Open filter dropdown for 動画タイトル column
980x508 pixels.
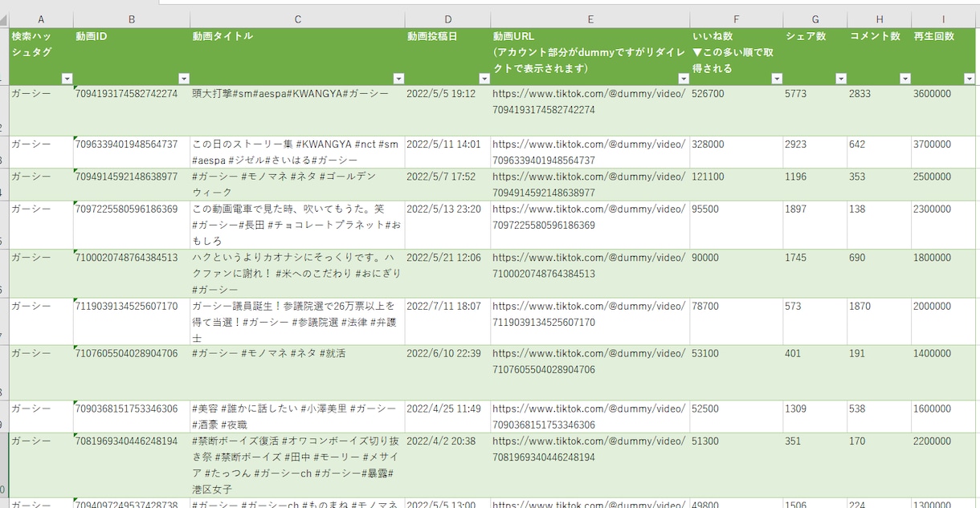pyautogui.click(x=398, y=79)
